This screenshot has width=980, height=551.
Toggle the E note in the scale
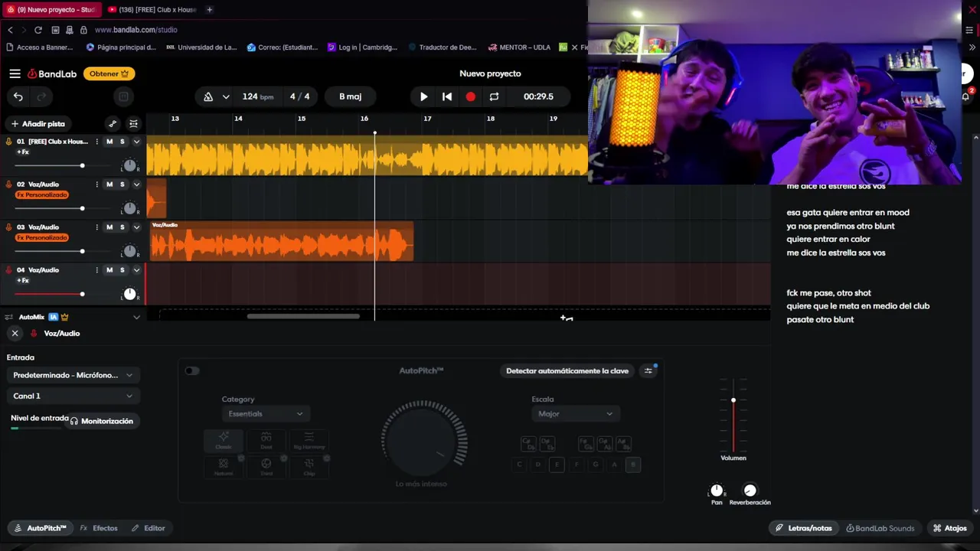557,465
